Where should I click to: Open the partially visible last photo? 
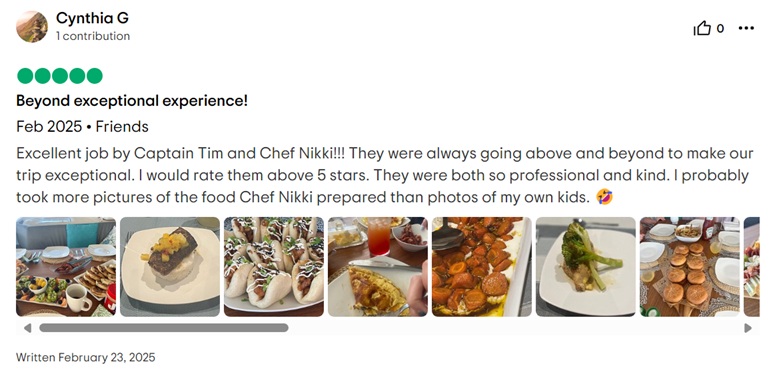pos(752,267)
